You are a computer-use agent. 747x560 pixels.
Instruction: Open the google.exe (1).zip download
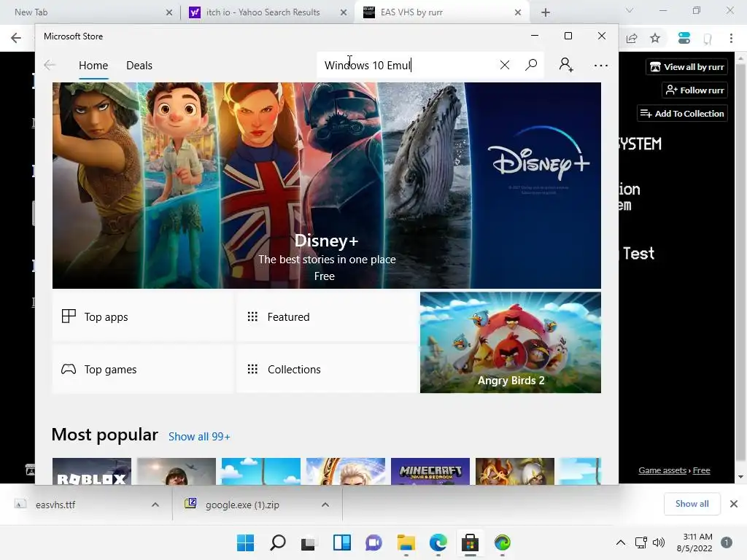point(243,505)
